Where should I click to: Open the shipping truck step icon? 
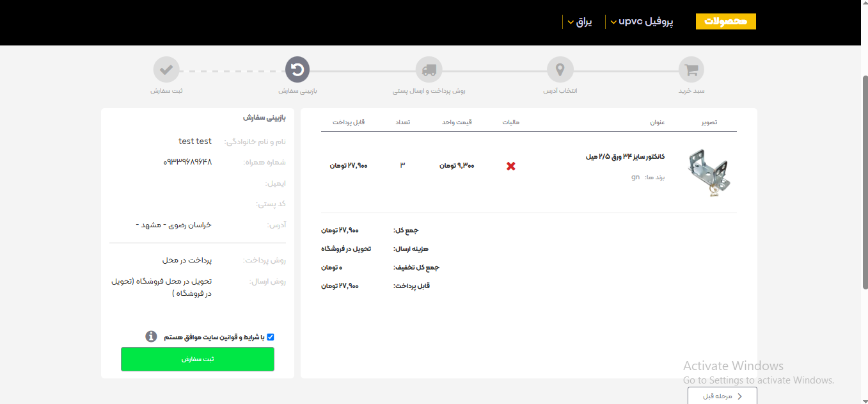click(429, 69)
